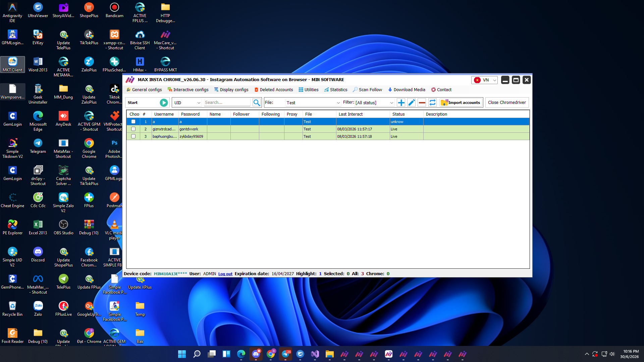Open the Foxit Reader desktop icon
Screen dimensions: 644x362
[12, 336]
